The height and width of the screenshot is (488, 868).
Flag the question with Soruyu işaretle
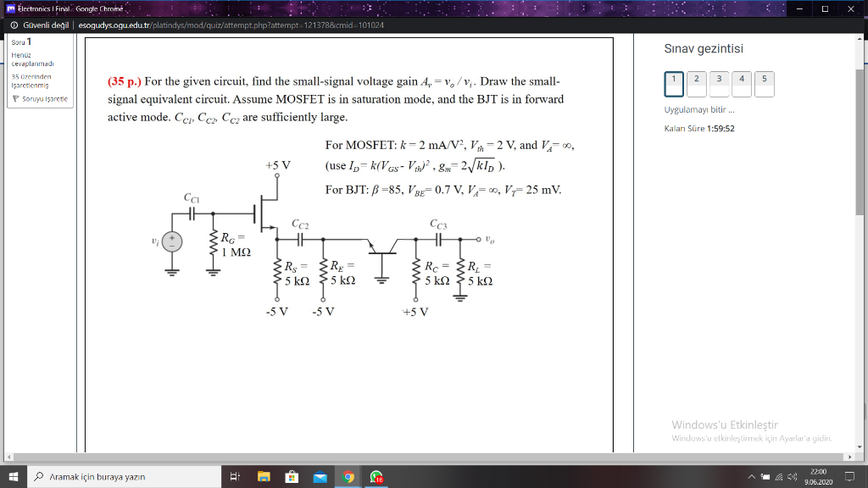tap(40, 99)
